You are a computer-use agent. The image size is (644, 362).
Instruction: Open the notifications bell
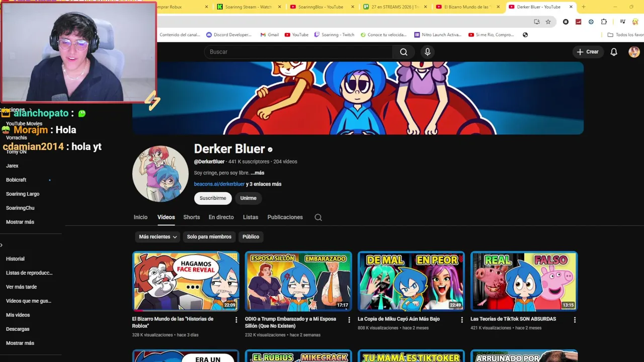pyautogui.click(x=614, y=52)
